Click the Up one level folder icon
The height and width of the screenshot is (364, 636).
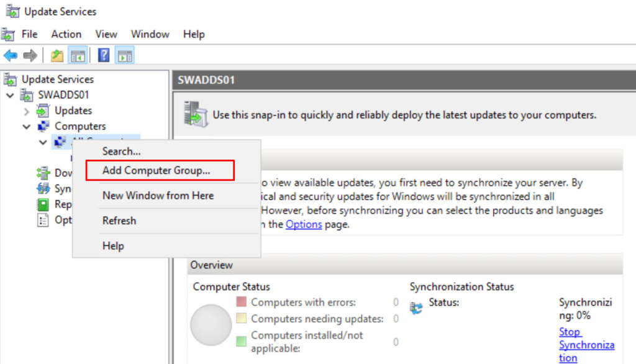pos(57,55)
